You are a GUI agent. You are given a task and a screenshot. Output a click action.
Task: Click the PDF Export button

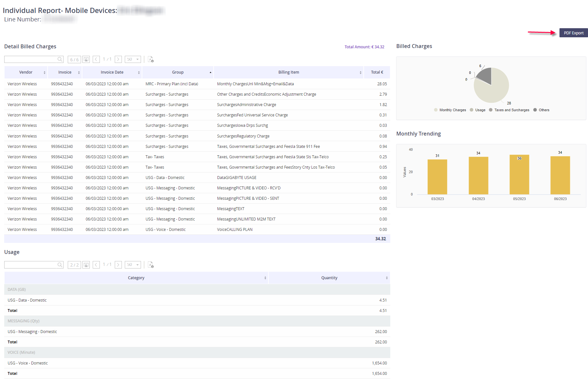click(573, 33)
